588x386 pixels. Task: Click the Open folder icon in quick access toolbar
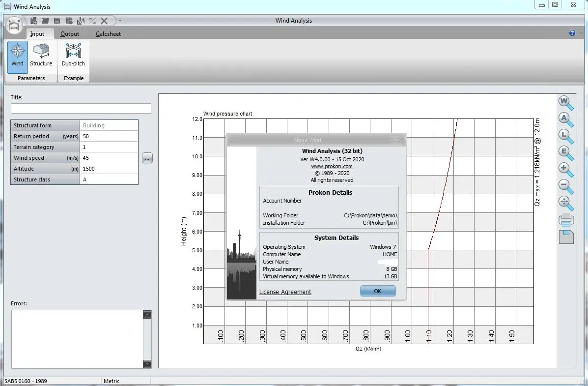pos(45,21)
